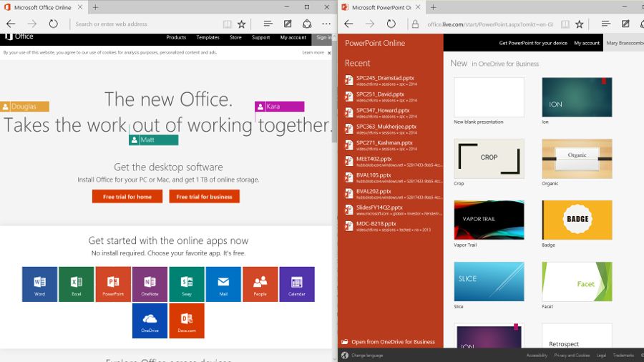Open Share icon in left Edge window
This screenshot has width=644, height=362.
(x=307, y=24)
